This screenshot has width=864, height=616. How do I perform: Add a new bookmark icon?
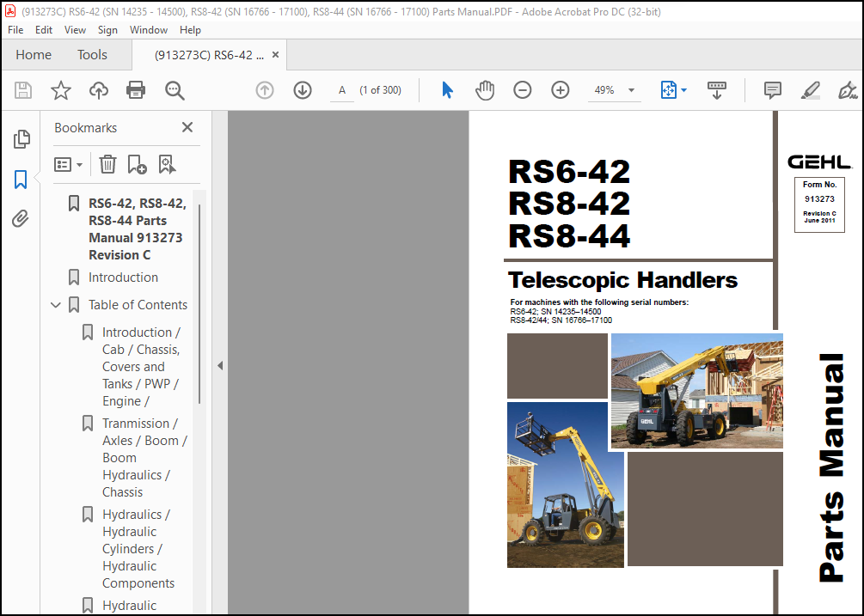coord(137,164)
